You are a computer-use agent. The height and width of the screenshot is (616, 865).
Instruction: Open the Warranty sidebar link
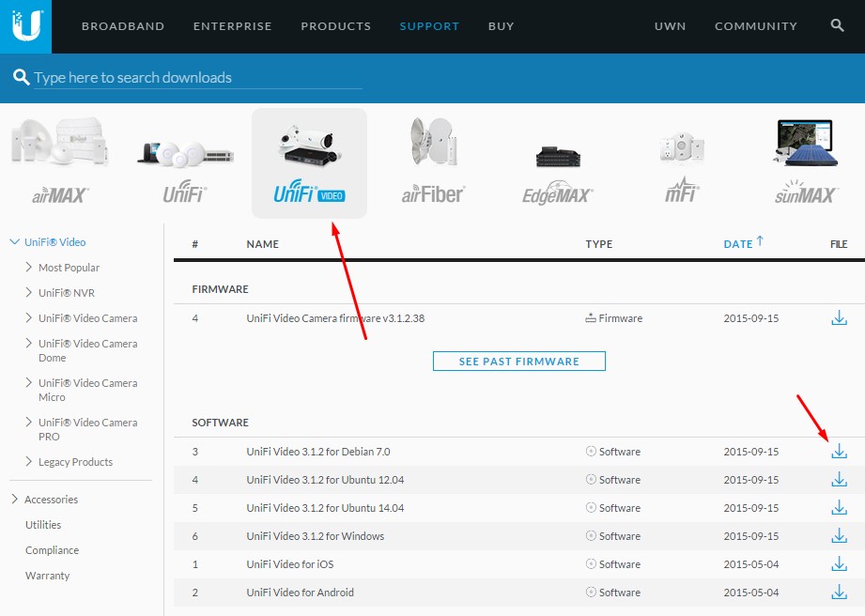[48, 576]
